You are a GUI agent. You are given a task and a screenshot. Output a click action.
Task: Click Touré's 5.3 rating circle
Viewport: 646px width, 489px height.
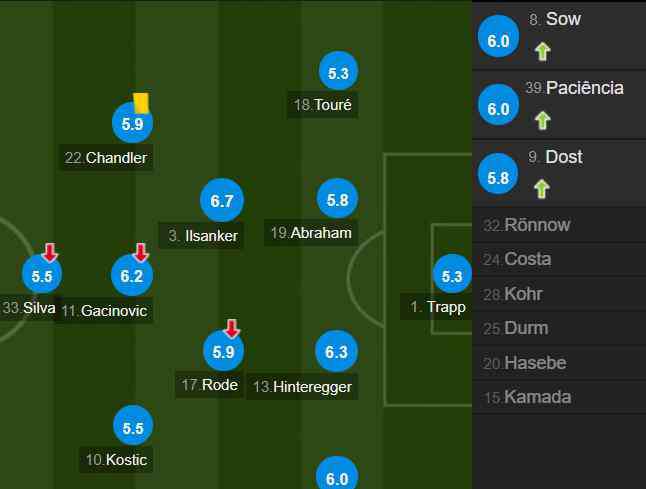click(338, 72)
